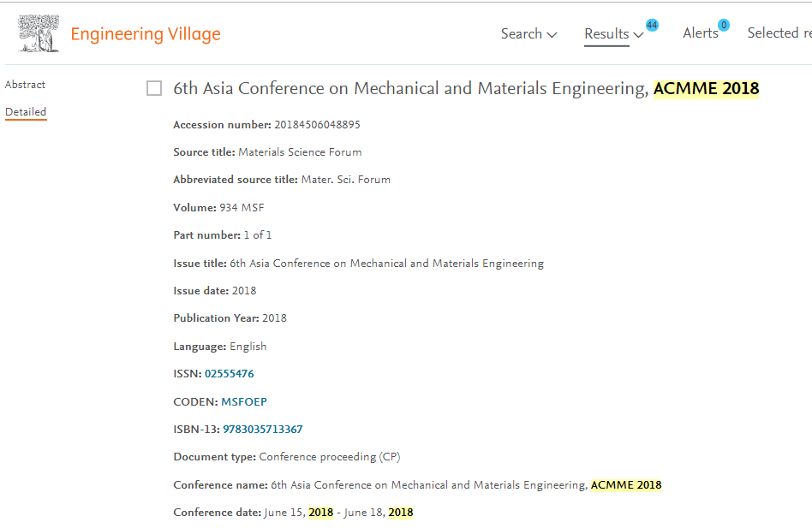Follow the ISSN 02555476 link
812x528 pixels.
[x=230, y=374]
